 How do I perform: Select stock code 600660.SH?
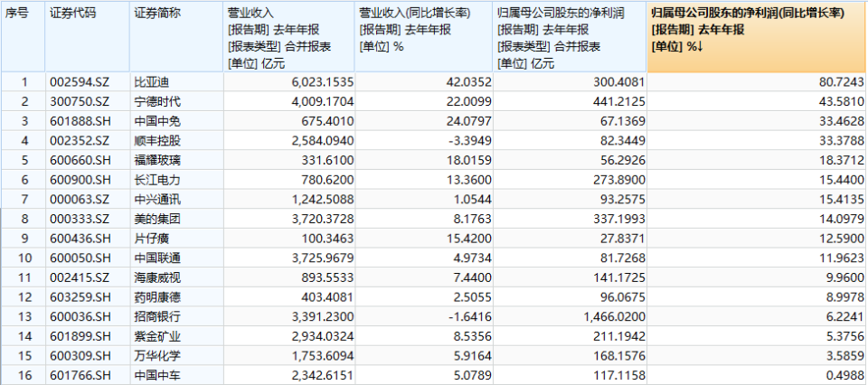click(80, 161)
